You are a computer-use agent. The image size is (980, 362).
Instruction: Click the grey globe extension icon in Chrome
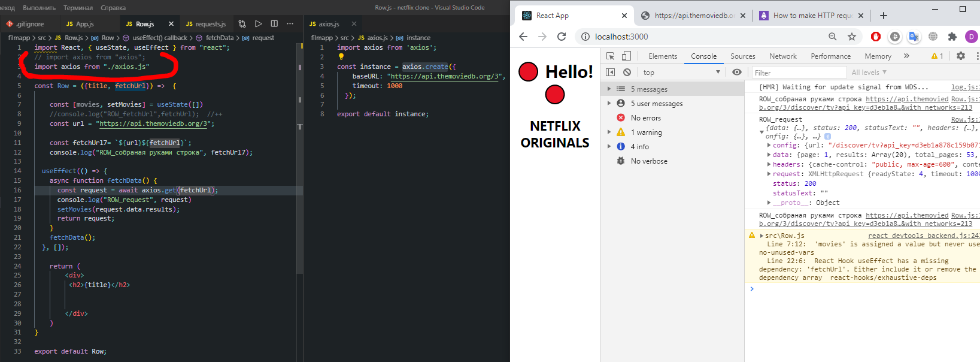(x=933, y=37)
